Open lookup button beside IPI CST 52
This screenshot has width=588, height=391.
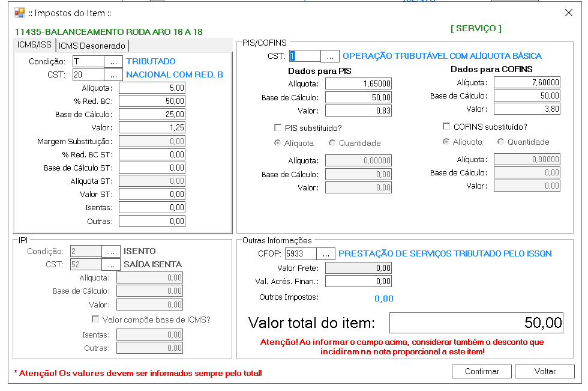click(x=111, y=264)
